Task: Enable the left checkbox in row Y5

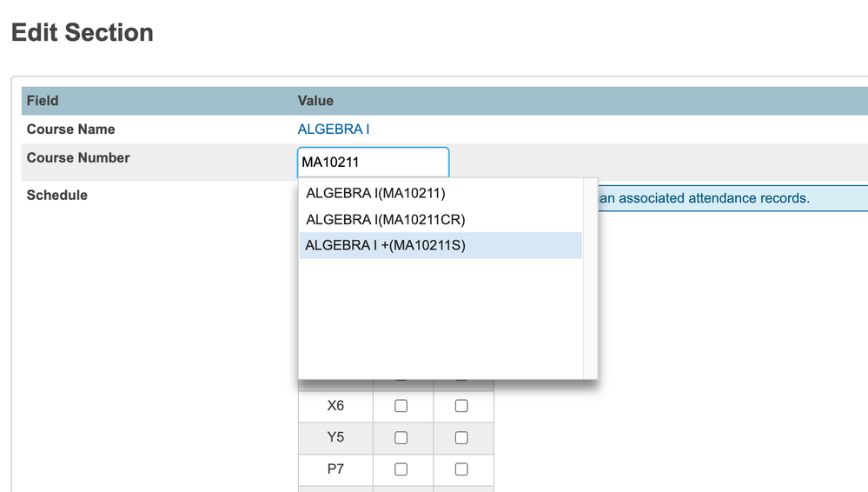Action: tap(401, 438)
